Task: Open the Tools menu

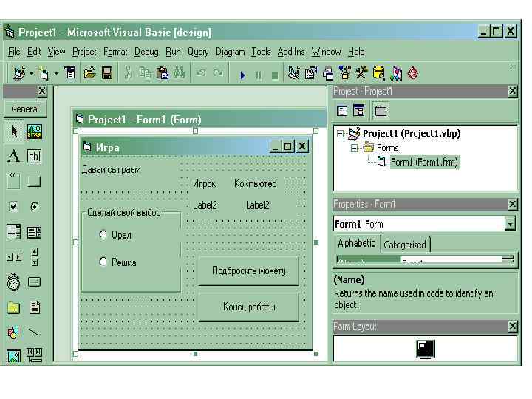Action: pos(261,52)
